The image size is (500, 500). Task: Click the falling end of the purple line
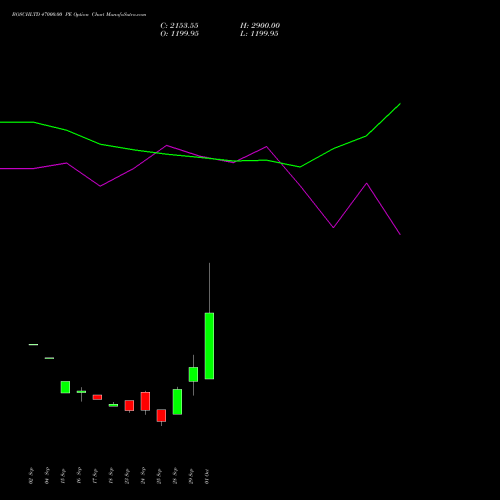tap(400, 234)
